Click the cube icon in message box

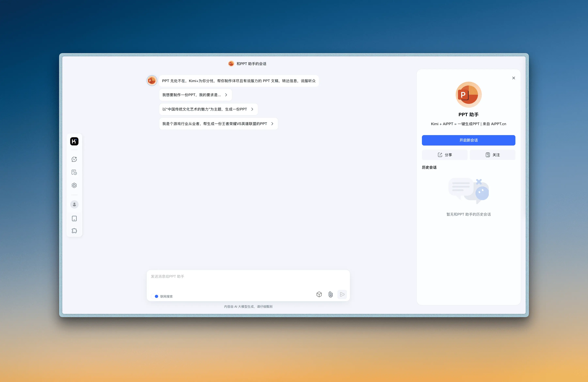click(319, 294)
